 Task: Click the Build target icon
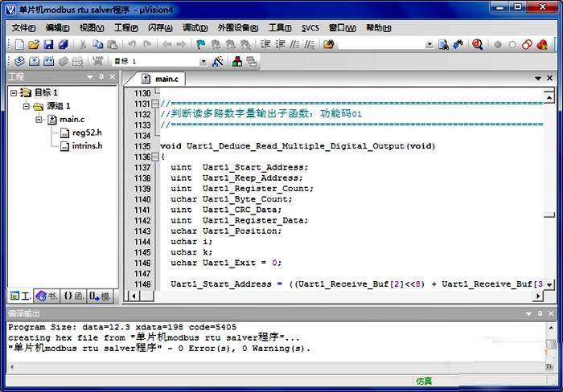[x=35, y=61]
